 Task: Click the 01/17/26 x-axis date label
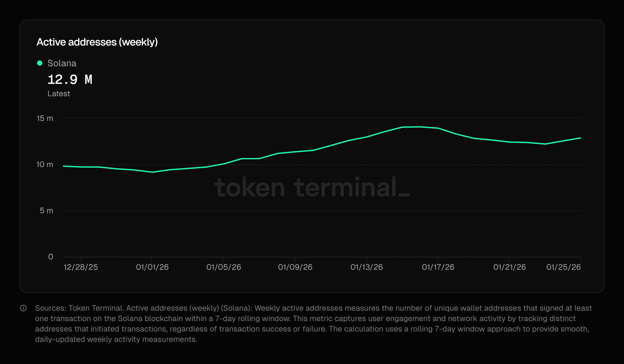click(x=438, y=267)
